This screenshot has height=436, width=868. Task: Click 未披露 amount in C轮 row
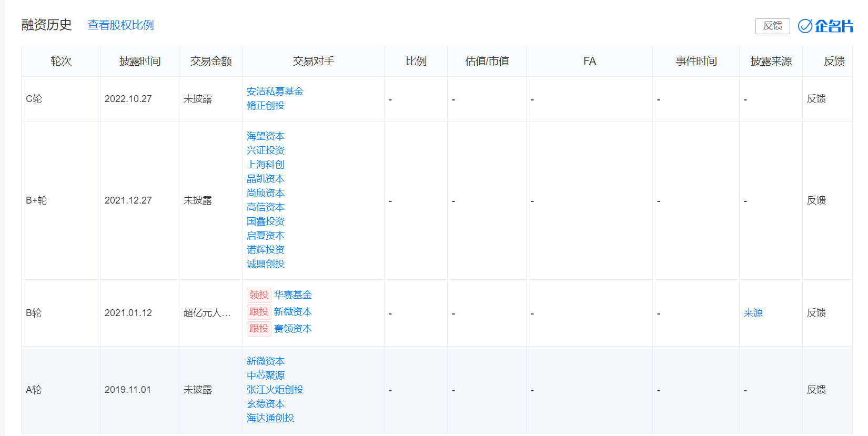[x=198, y=99]
